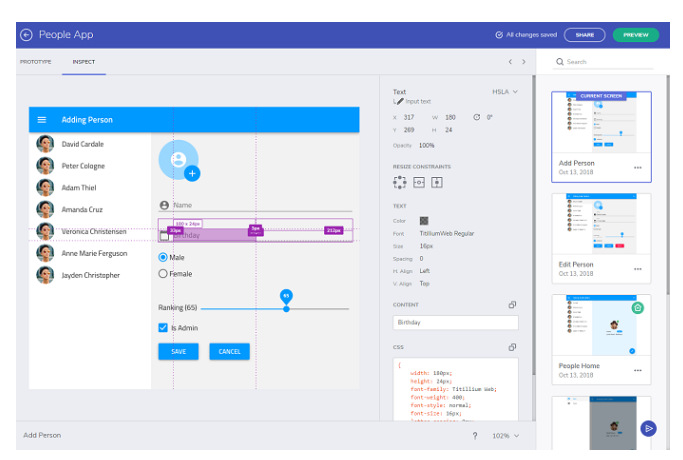
Task: Copy the Content text with the copy icon
Action: [512, 305]
